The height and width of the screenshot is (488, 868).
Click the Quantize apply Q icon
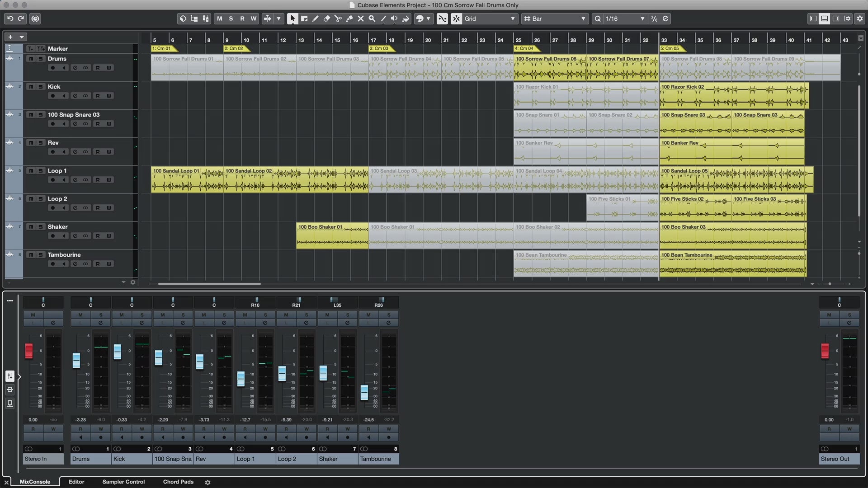598,19
